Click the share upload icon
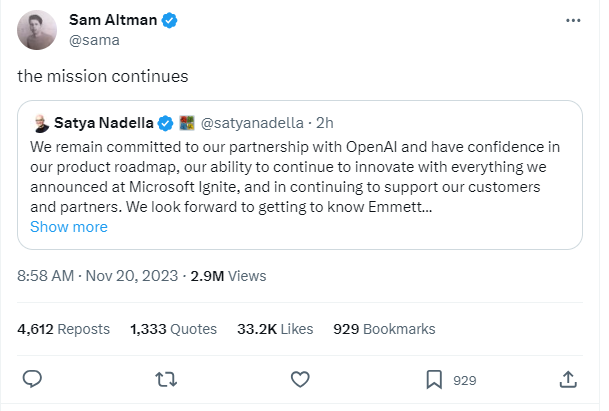 (567, 380)
